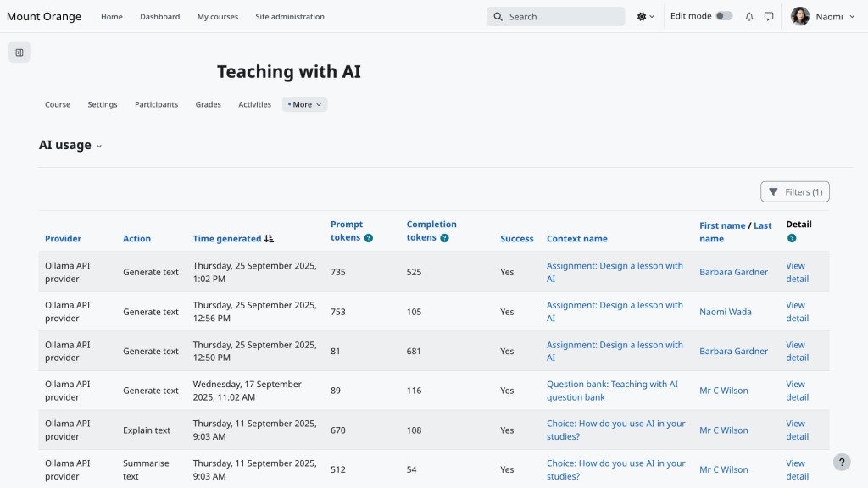This screenshot has height=488, width=868.
Task: Toggle Edit mode switch
Action: [x=724, y=16]
